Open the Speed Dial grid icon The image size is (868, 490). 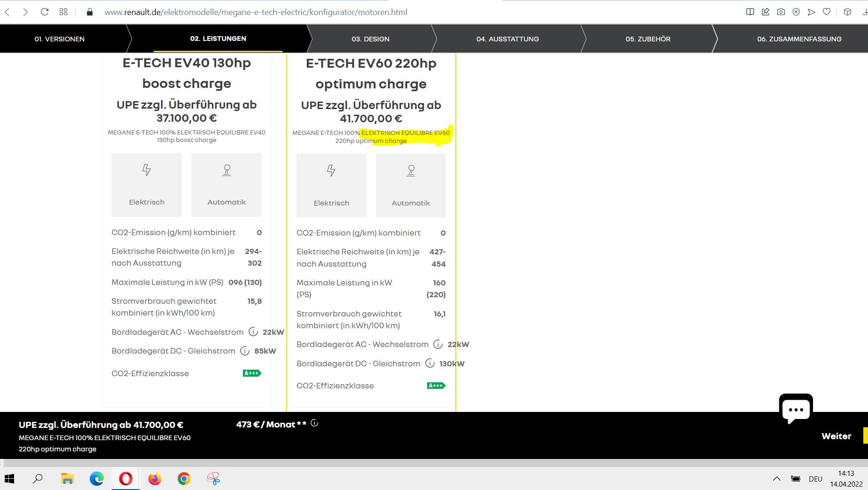pos(63,12)
